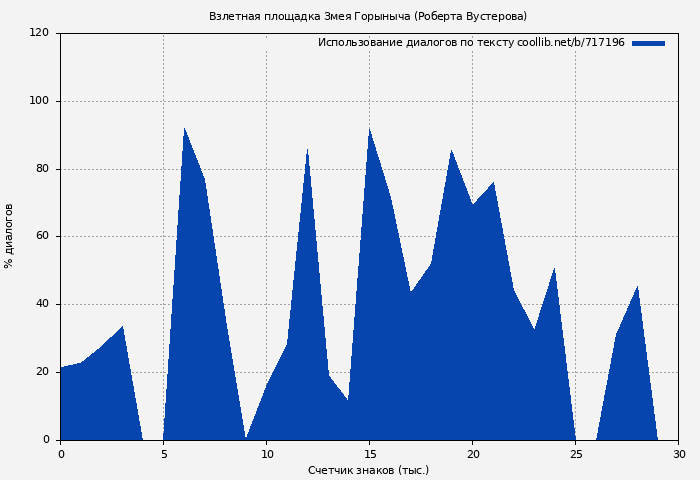Click the 40 tick label on Y-axis
The width and height of the screenshot is (700, 480).
point(42,304)
